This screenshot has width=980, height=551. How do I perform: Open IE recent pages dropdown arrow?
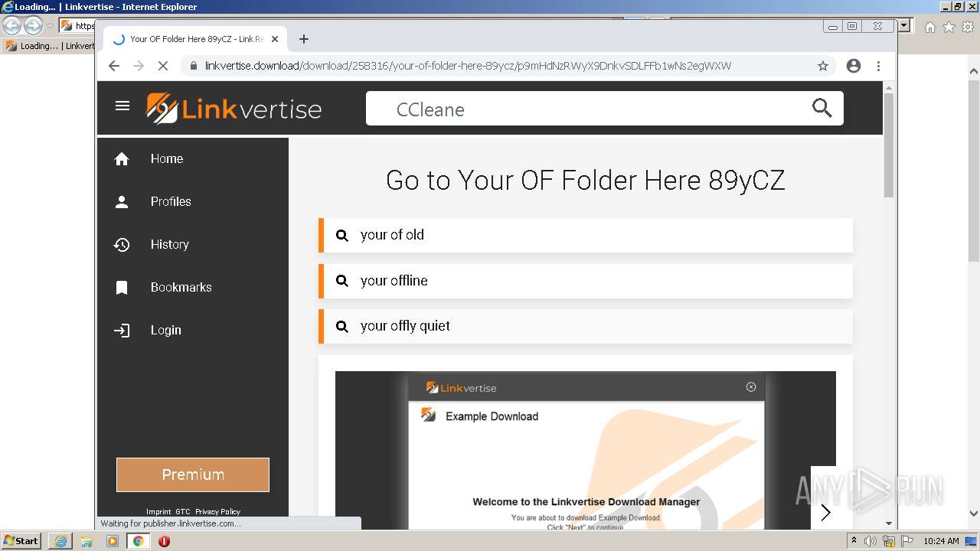(50, 26)
